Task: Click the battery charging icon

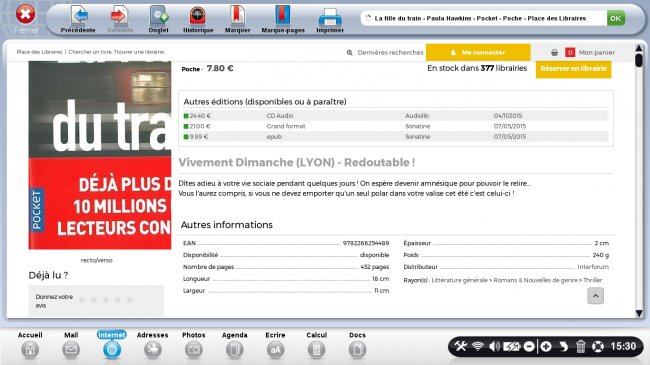Action: pos(511,346)
